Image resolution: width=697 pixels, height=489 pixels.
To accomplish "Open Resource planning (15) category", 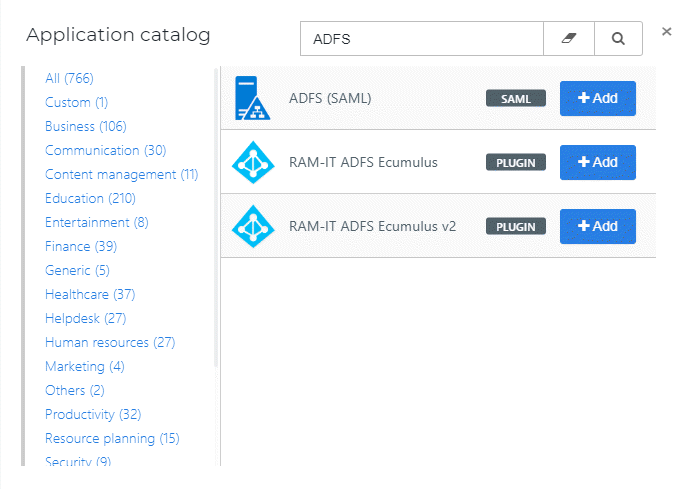I will [112, 438].
